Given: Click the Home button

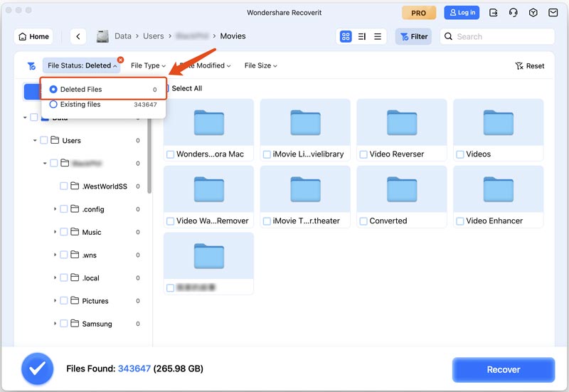Looking at the screenshot, I should [33, 36].
